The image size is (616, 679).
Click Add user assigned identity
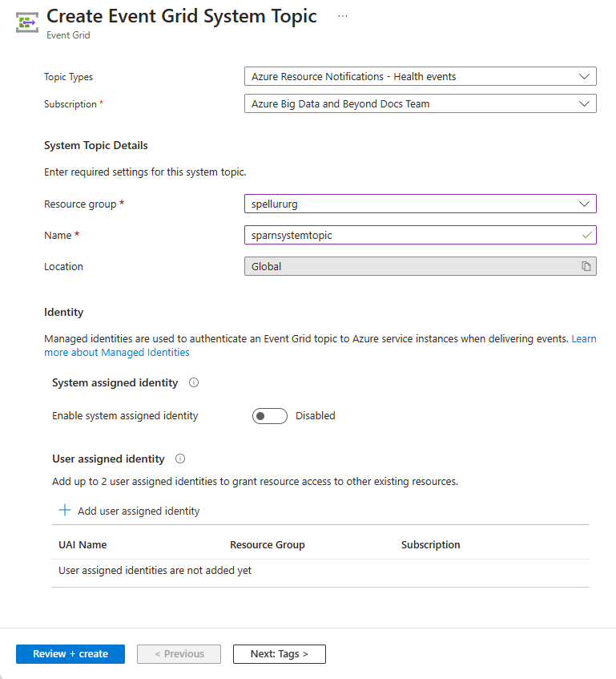point(139,511)
